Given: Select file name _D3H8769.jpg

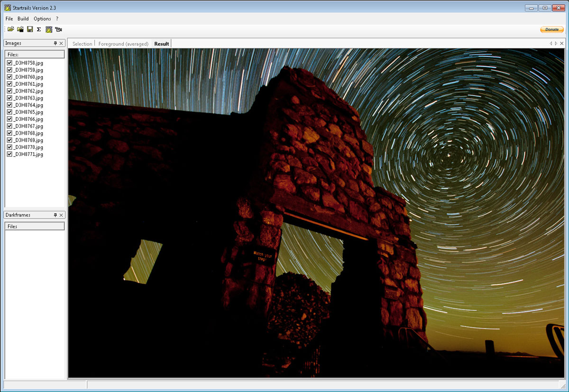Looking at the screenshot, I should pyautogui.click(x=28, y=140).
